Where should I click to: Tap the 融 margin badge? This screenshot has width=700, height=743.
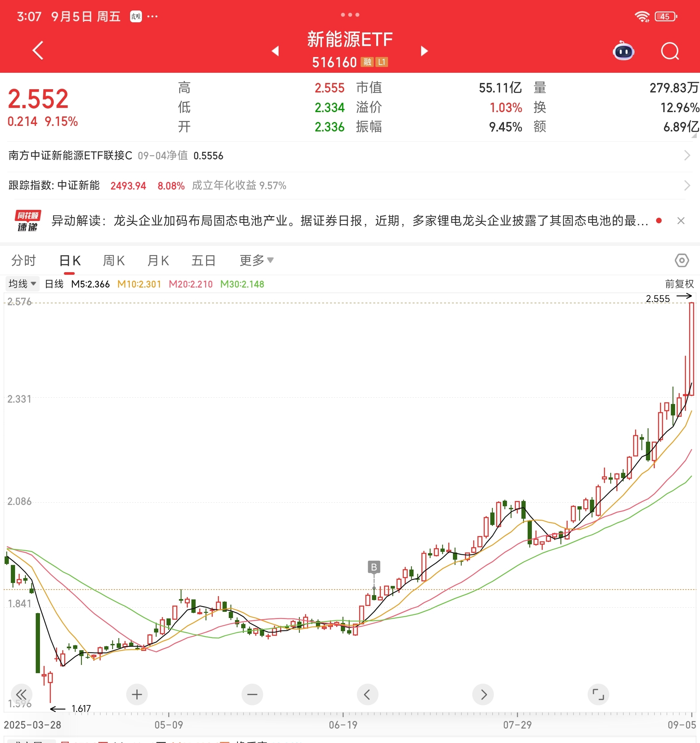coord(367,62)
